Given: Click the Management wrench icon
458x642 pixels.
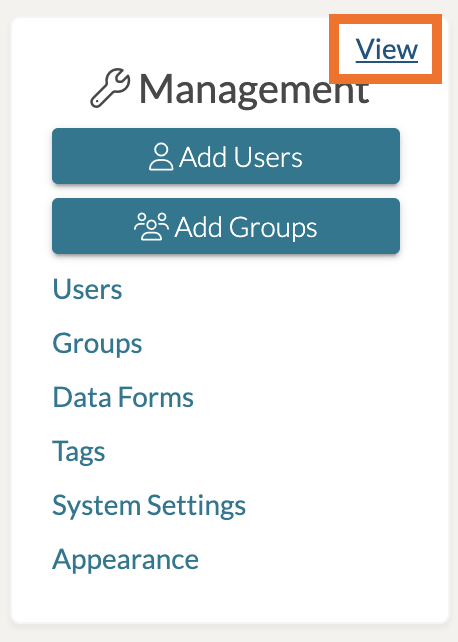Looking at the screenshot, I should [x=110, y=88].
